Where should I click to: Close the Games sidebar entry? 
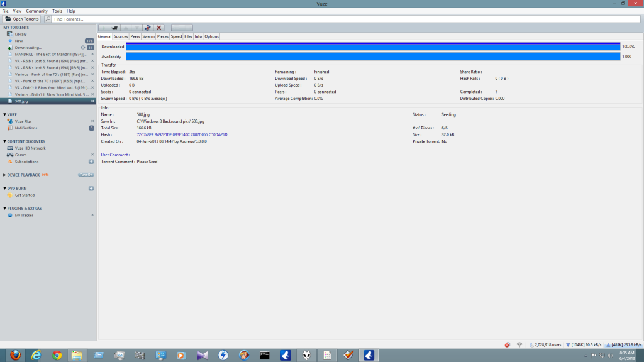pyautogui.click(x=92, y=155)
